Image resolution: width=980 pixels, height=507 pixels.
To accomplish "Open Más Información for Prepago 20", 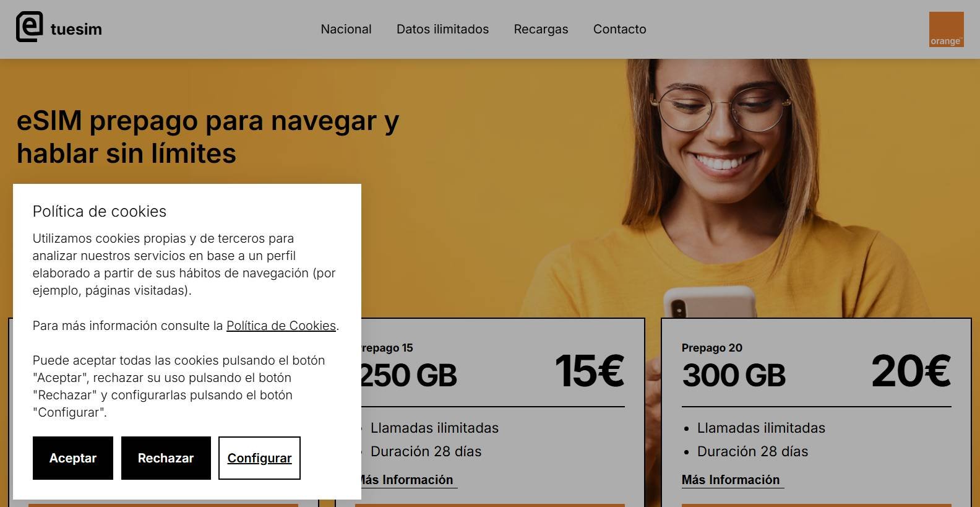I will click(x=733, y=480).
